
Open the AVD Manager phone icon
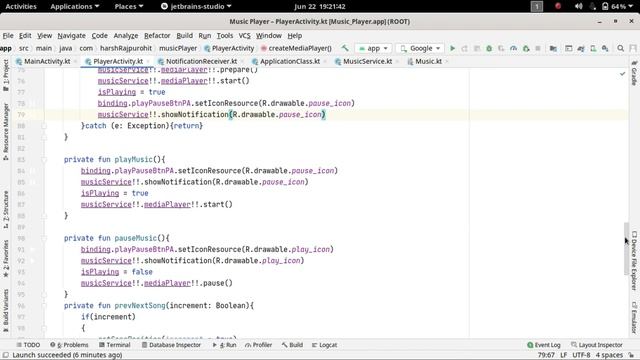pyautogui.click(x=593, y=48)
